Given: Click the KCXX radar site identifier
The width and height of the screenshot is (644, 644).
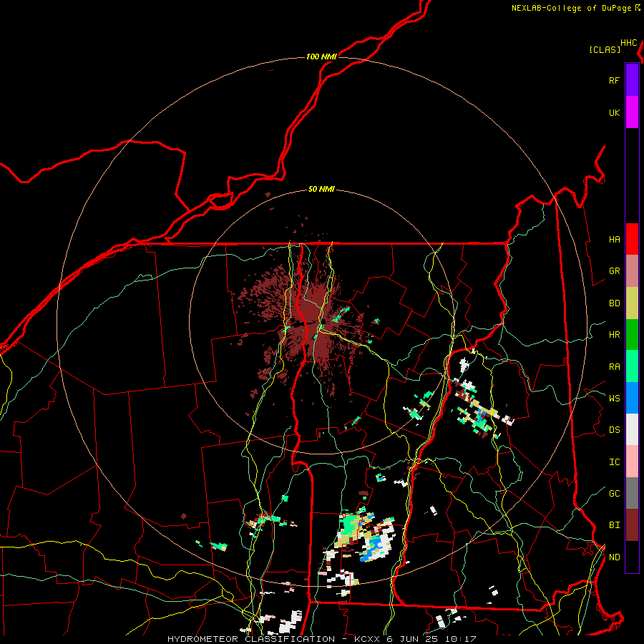Looking at the screenshot, I should (367, 639).
